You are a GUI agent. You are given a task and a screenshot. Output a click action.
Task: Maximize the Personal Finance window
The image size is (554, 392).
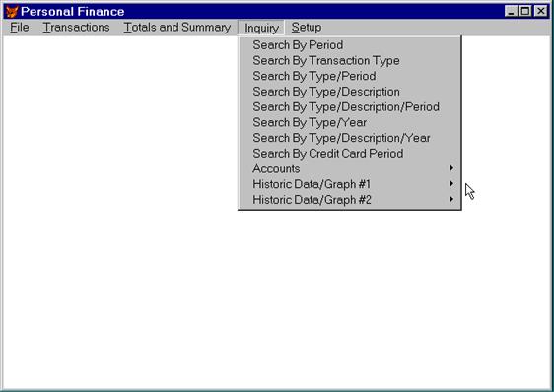(524, 11)
